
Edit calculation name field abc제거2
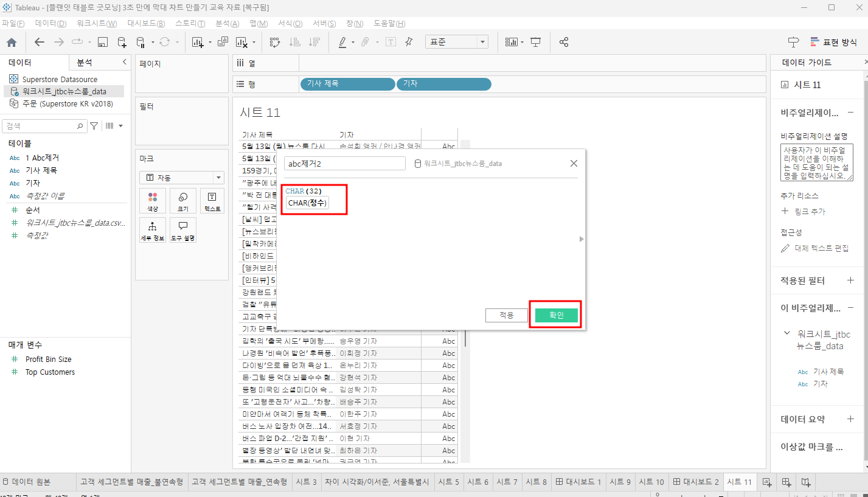[345, 164]
